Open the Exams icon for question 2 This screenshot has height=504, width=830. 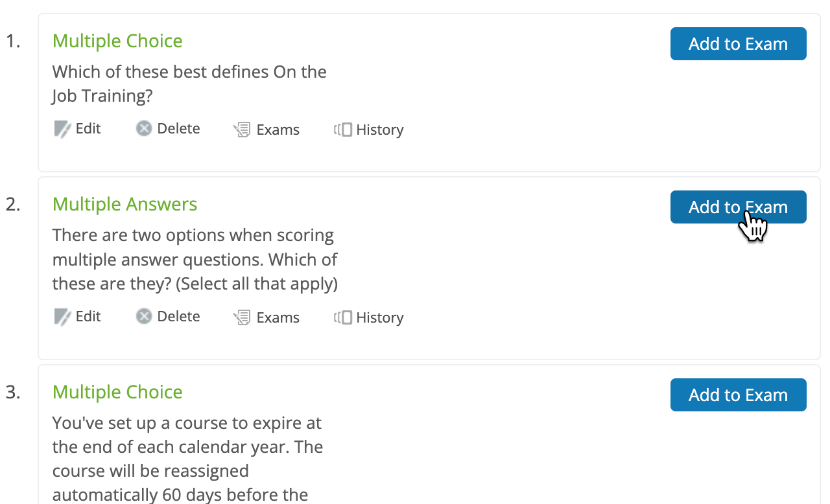[x=241, y=317]
